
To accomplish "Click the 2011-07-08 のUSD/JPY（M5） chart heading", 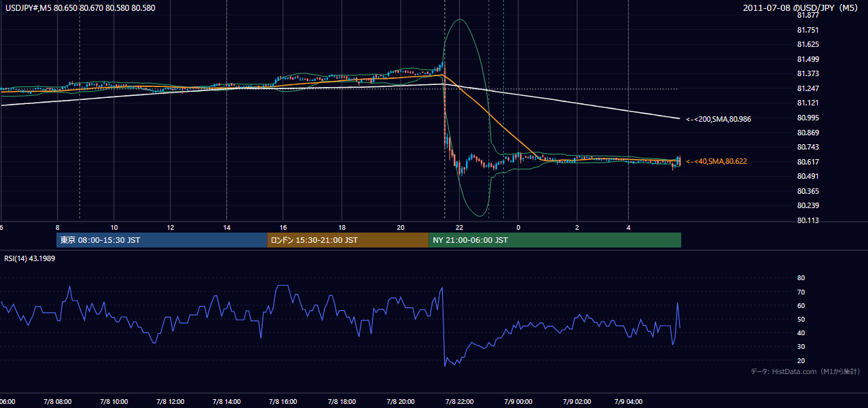I will (801, 8).
